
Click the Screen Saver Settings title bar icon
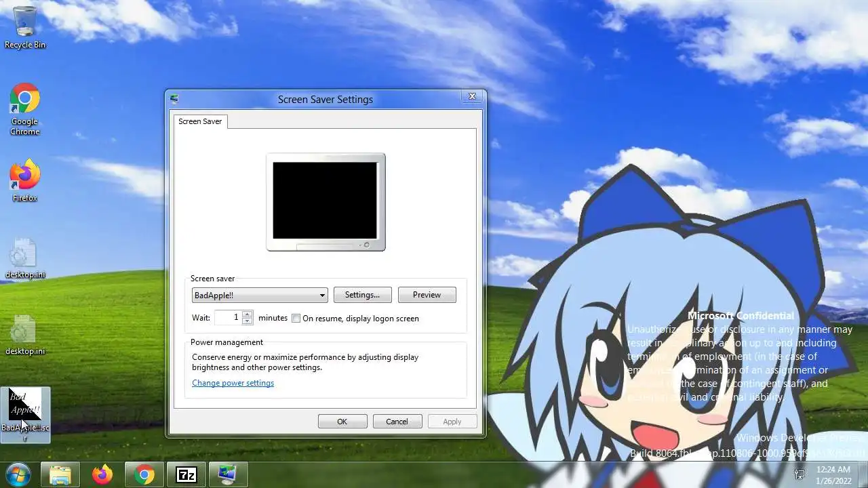(x=174, y=99)
